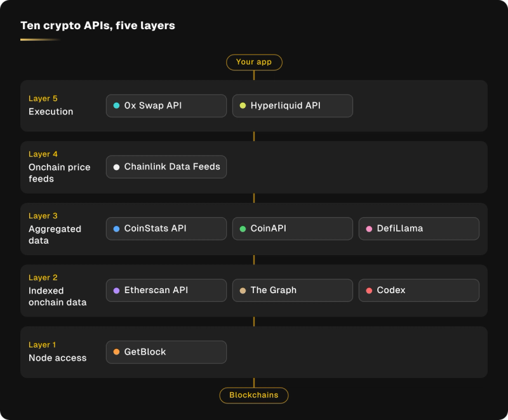
Task: Click the 'Indexed onchain data' layer name
Action: [58, 296]
